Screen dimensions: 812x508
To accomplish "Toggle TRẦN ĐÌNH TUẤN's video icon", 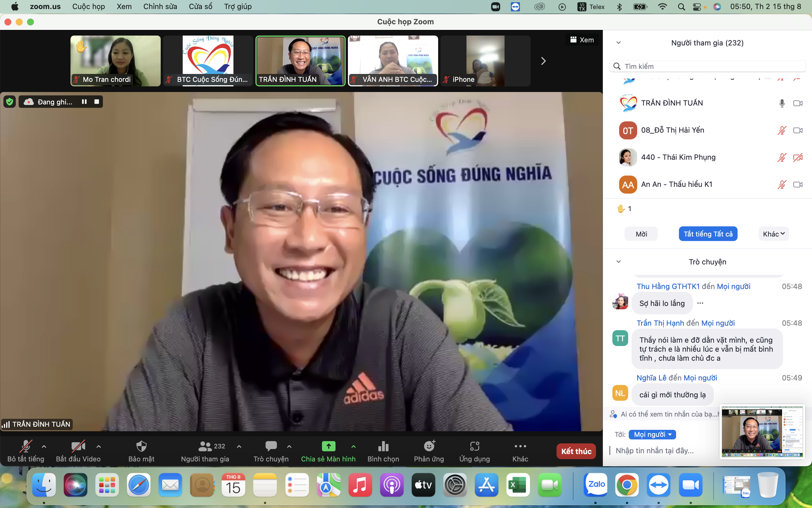I will point(798,103).
